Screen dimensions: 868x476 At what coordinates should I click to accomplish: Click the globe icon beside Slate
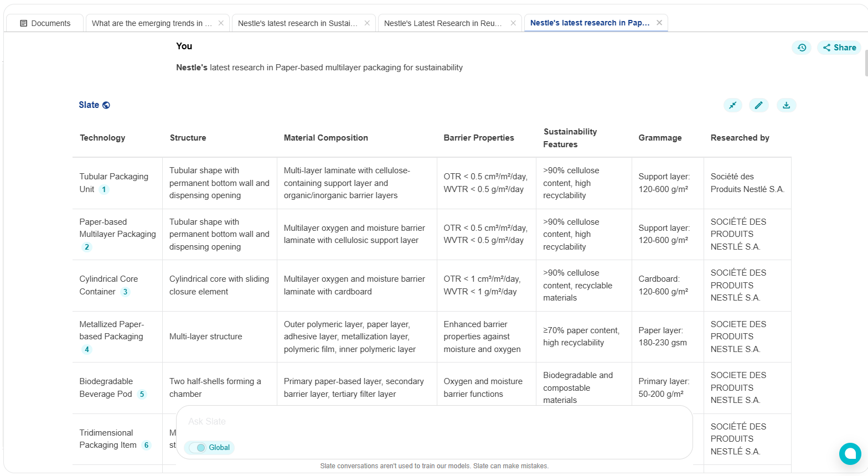click(106, 105)
